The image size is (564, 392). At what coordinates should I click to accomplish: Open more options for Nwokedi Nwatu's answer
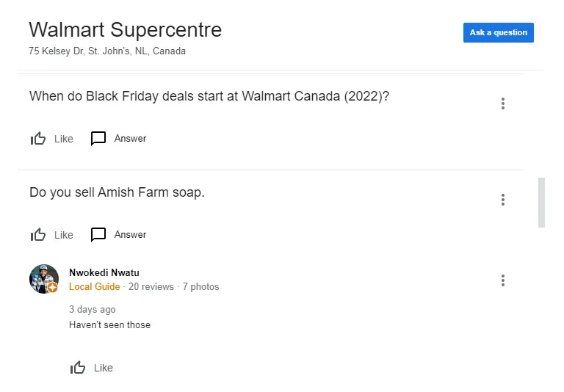pyautogui.click(x=503, y=280)
